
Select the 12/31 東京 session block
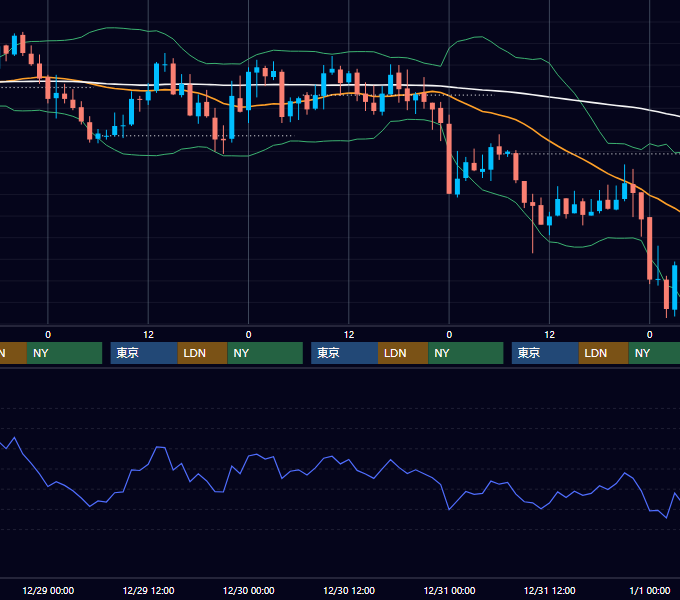(545, 353)
